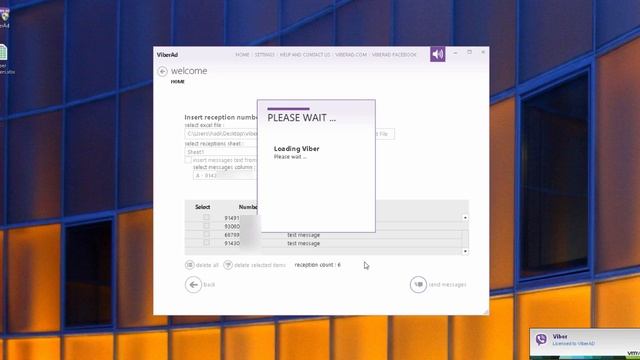Tick the checkbox for row 93060
The image size is (640, 360).
tap(206, 226)
